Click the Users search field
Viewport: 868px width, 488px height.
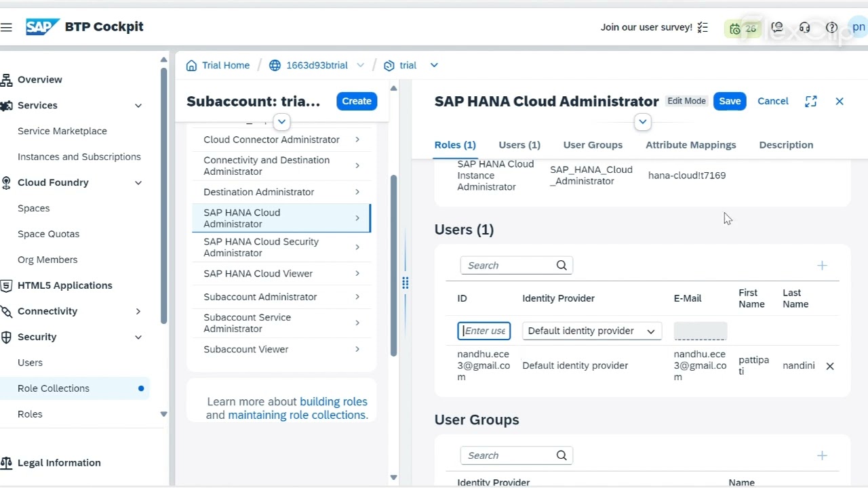pyautogui.click(x=517, y=266)
